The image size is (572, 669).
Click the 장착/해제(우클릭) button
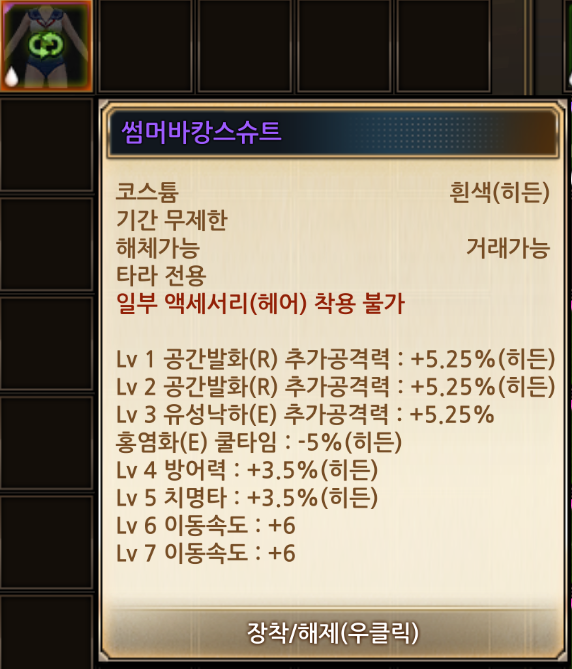[x=333, y=633]
